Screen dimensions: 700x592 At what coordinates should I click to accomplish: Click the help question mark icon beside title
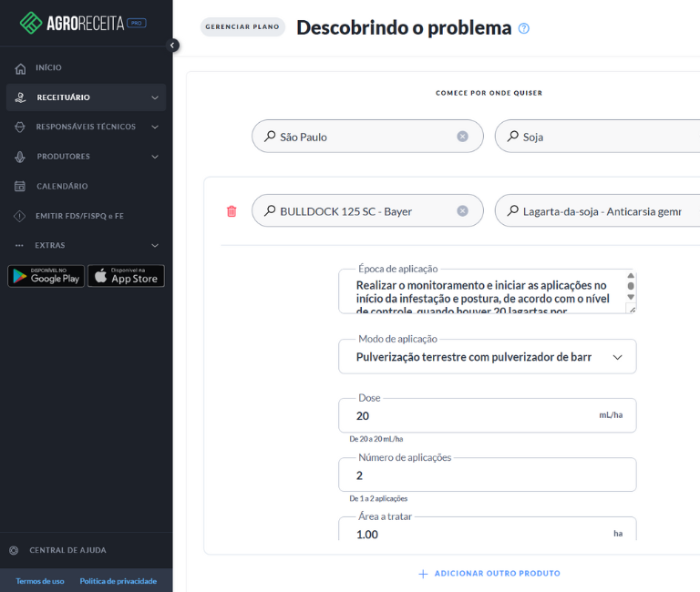pos(524,28)
